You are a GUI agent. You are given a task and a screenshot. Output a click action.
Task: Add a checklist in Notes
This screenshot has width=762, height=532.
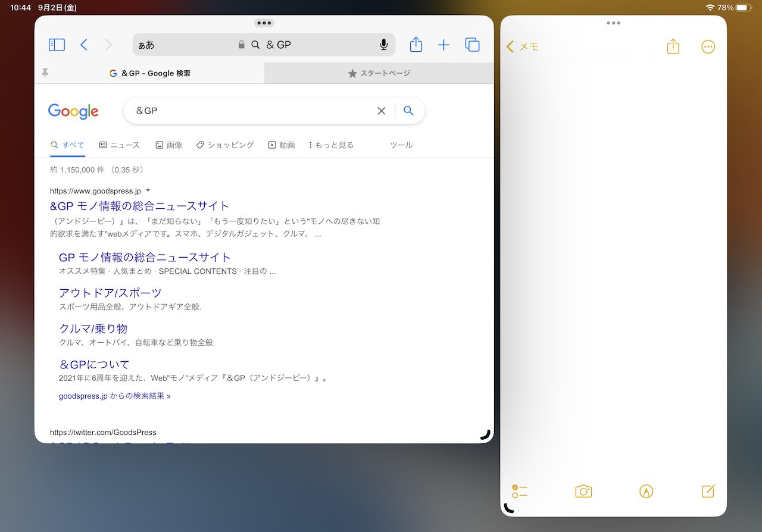tap(520, 491)
